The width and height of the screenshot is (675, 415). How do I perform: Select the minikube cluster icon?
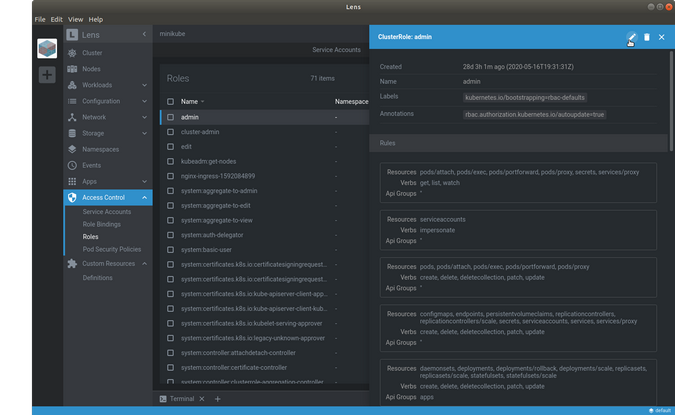47,48
